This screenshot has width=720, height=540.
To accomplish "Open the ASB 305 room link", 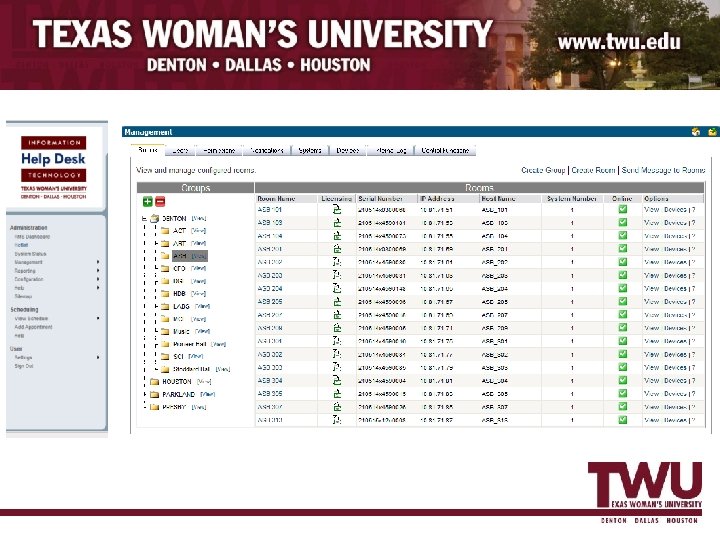I will [x=270, y=394].
